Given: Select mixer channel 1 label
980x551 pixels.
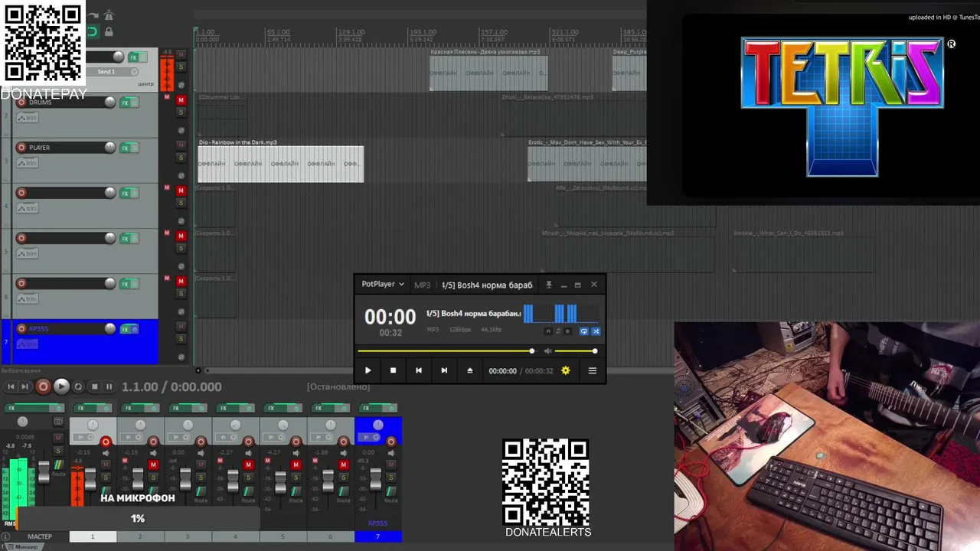Looking at the screenshot, I should tap(93, 536).
